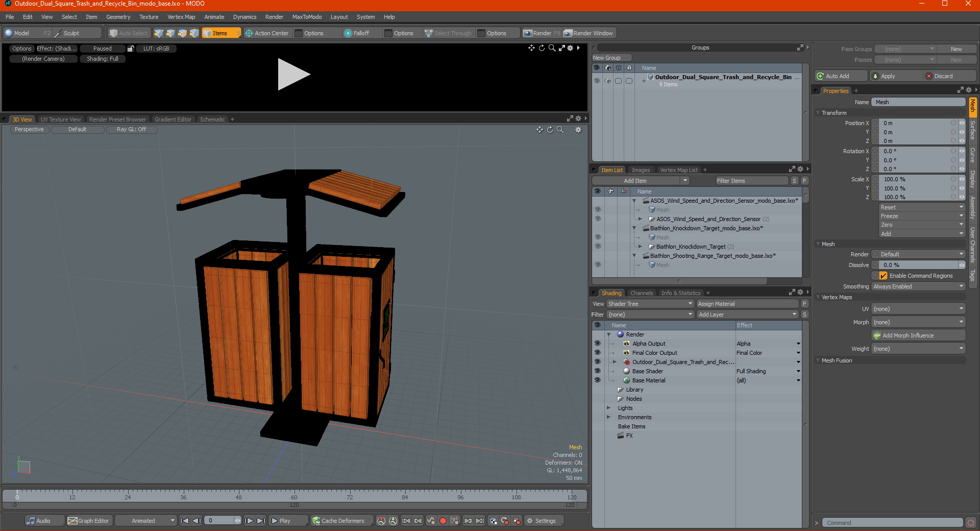Click the 3D viewport pan/move icon
Image resolution: width=980 pixels, height=531 pixels.
point(540,130)
